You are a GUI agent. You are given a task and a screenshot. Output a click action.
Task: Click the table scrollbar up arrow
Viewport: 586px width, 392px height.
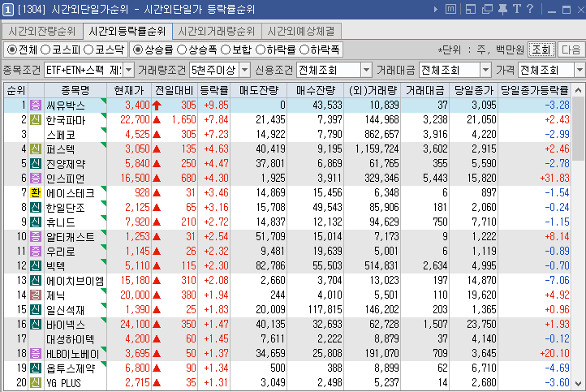[x=578, y=90]
